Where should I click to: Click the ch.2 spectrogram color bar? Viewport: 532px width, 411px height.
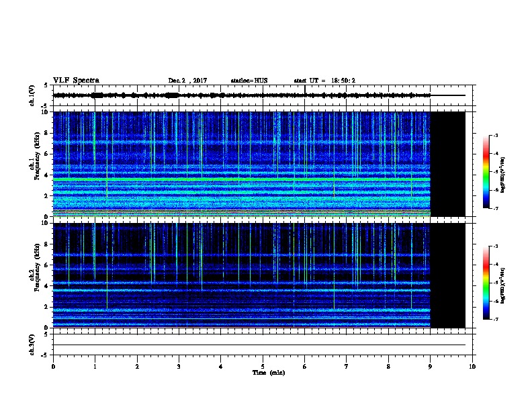point(486,283)
